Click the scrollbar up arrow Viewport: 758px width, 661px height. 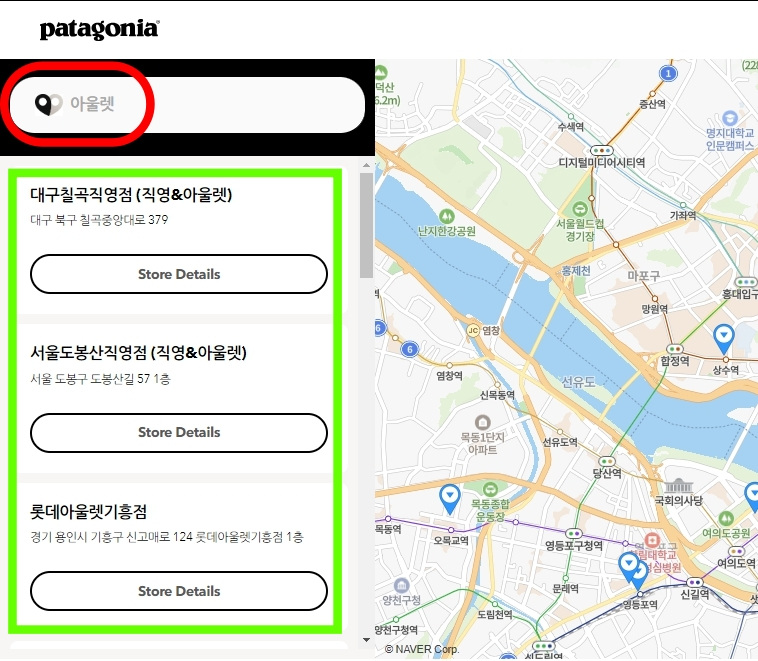pos(366,165)
